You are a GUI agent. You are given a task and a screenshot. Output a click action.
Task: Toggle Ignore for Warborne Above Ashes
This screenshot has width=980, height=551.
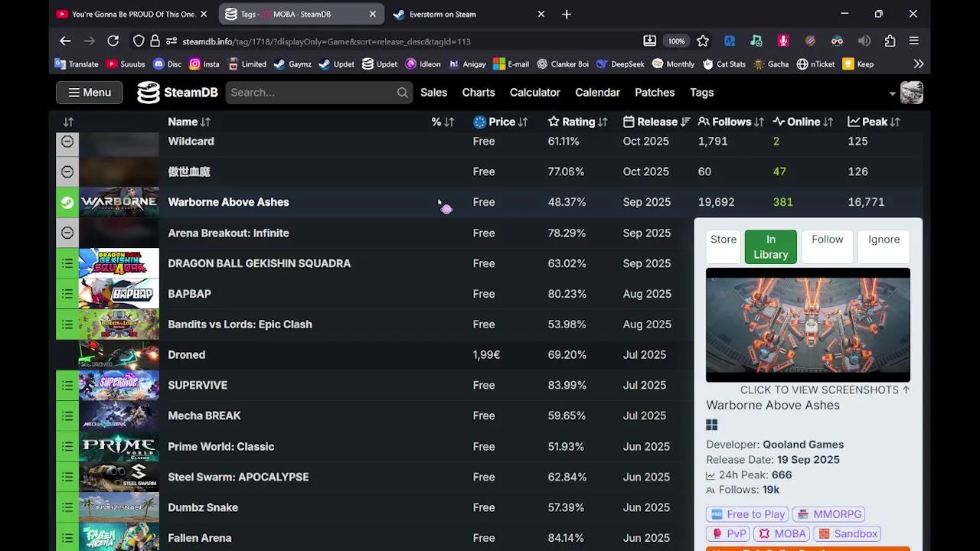884,247
